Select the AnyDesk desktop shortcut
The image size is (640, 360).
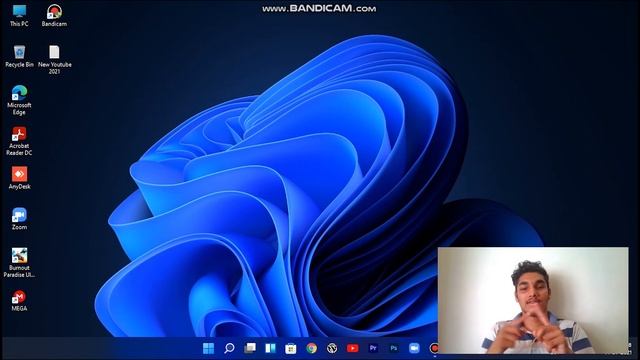tap(19, 178)
